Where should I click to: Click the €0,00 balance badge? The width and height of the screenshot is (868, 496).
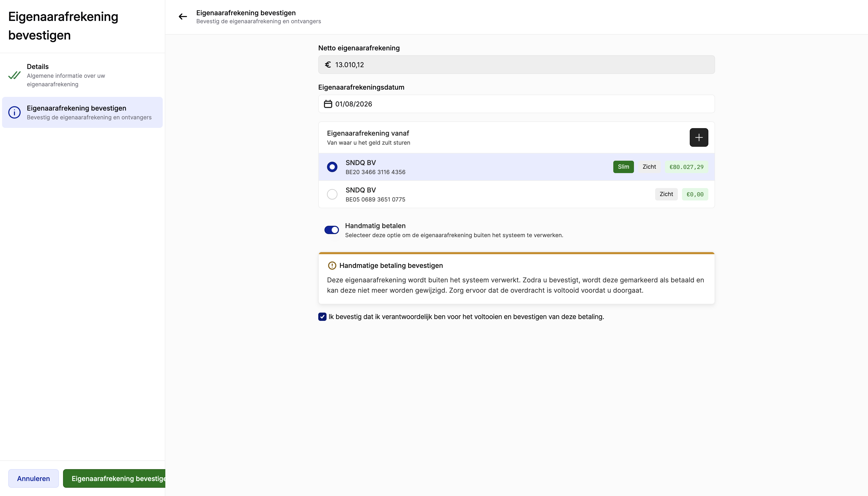(695, 194)
